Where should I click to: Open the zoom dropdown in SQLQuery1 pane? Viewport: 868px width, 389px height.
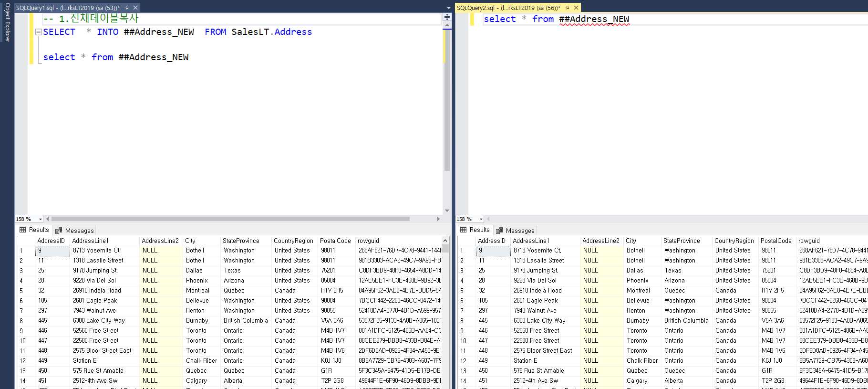pos(40,219)
